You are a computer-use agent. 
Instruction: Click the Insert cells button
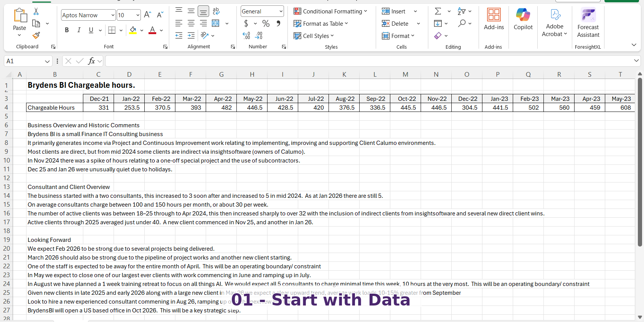tap(394, 11)
